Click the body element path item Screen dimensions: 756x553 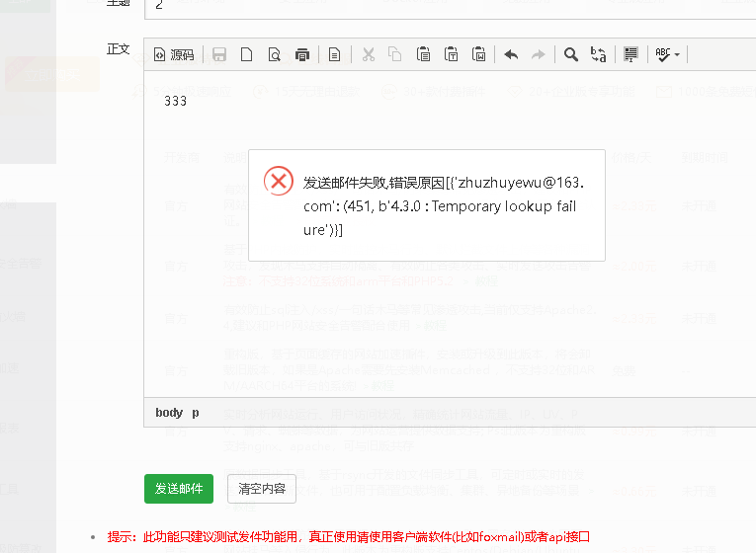coord(169,413)
